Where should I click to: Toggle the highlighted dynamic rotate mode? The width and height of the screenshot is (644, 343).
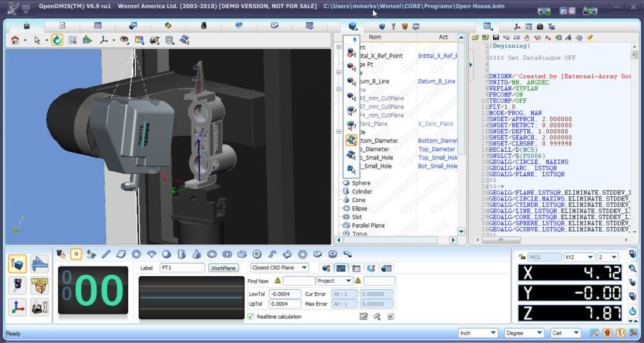pos(56,40)
